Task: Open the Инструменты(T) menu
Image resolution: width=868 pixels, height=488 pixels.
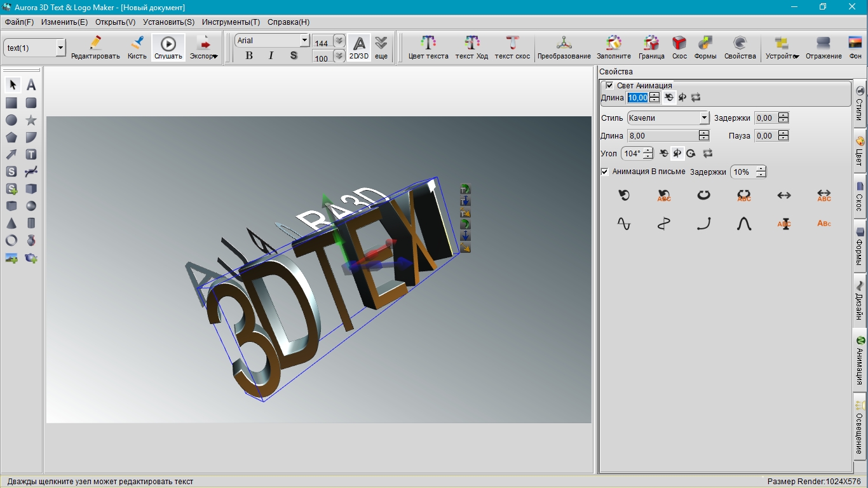Action: pyautogui.click(x=231, y=22)
